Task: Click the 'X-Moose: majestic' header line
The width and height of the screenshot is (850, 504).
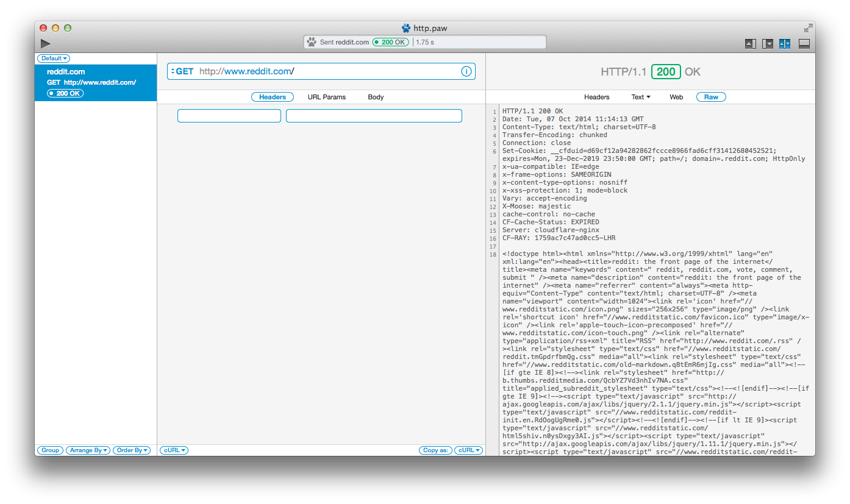Action: pyautogui.click(x=537, y=206)
